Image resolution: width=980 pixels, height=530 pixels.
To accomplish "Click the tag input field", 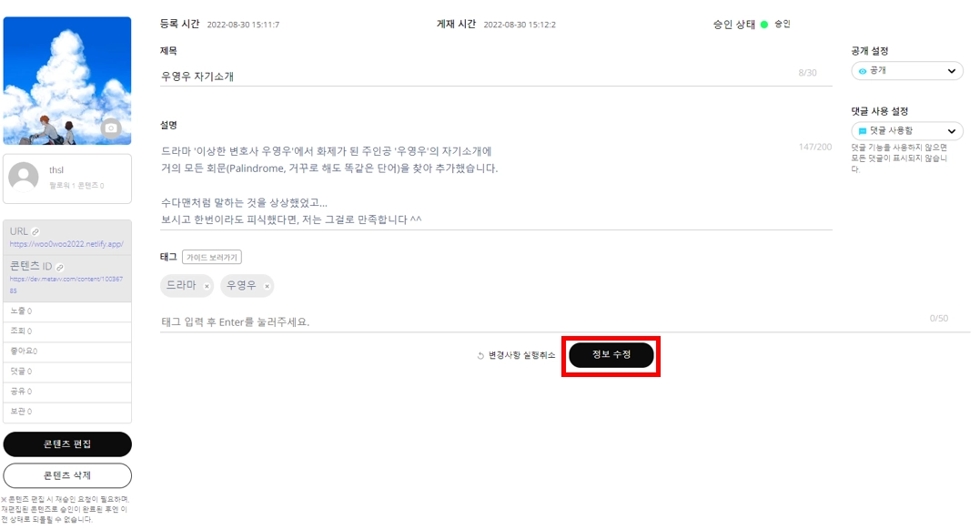I will pyautogui.click(x=564, y=321).
